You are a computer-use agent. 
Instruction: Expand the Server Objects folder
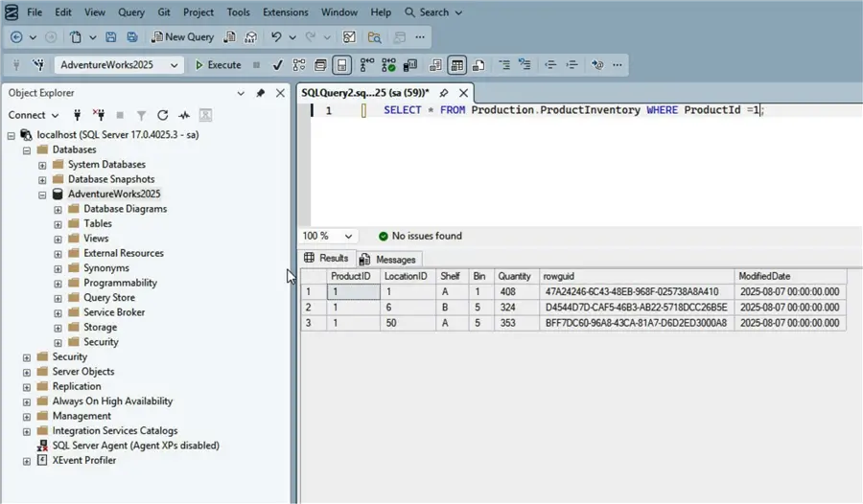27,373
